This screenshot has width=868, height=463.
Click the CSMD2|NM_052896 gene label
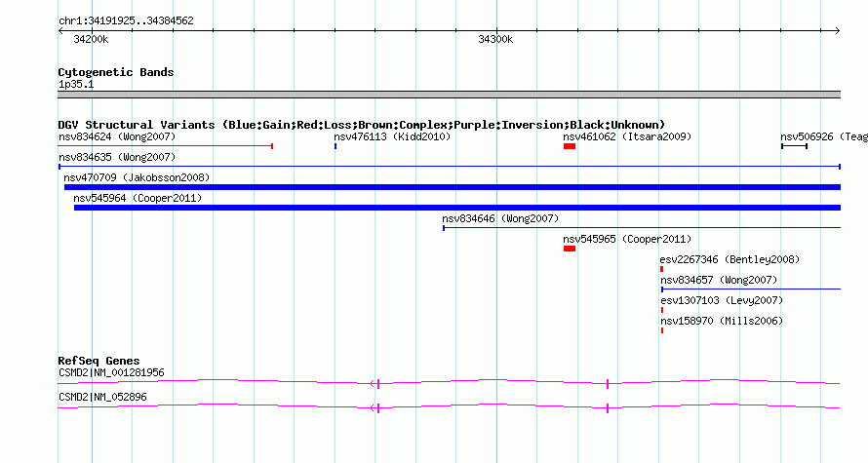pos(102,397)
